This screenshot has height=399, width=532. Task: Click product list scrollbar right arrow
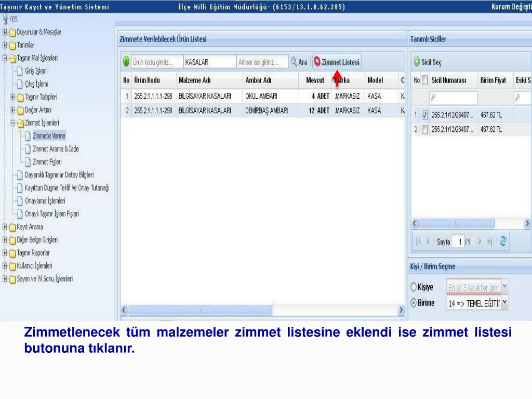pos(401,310)
